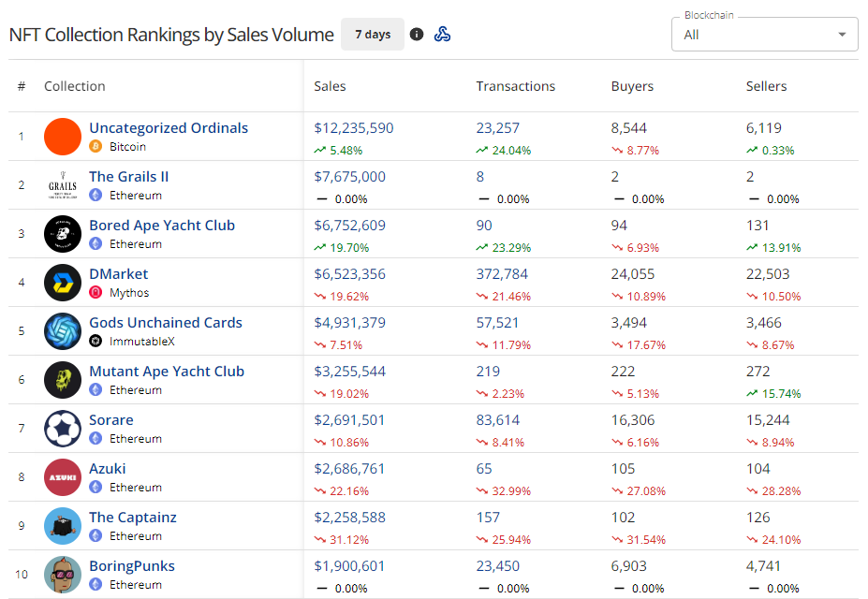Viewport: 868px width, 599px height.
Task: Click sellers value 4,741
Action: click(x=763, y=566)
